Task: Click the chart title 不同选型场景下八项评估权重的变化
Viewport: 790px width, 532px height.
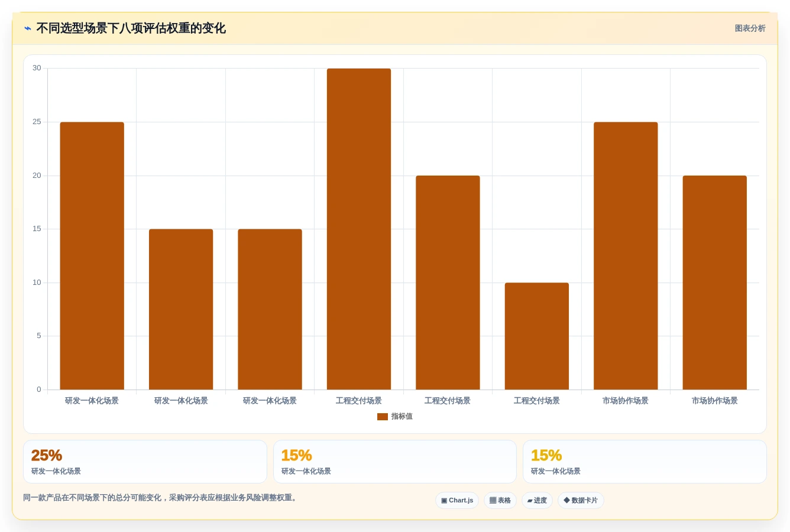Action: [131, 28]
